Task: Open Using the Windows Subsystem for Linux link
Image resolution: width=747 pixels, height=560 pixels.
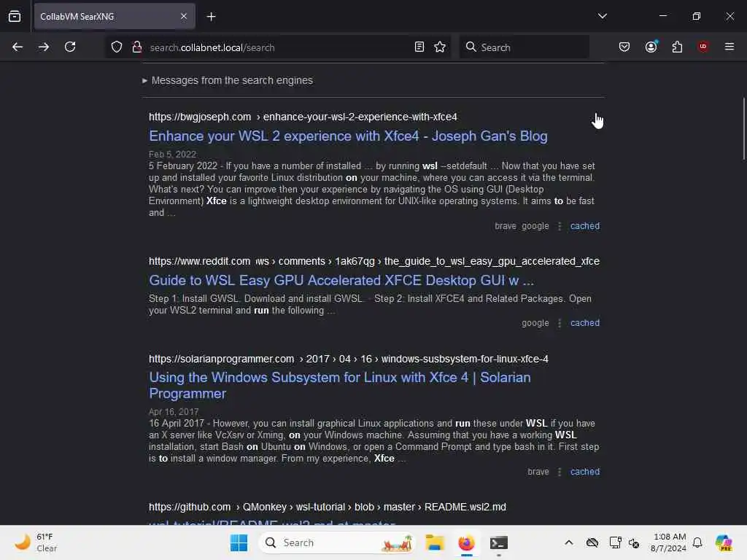Action: click(x=340, y=385)
